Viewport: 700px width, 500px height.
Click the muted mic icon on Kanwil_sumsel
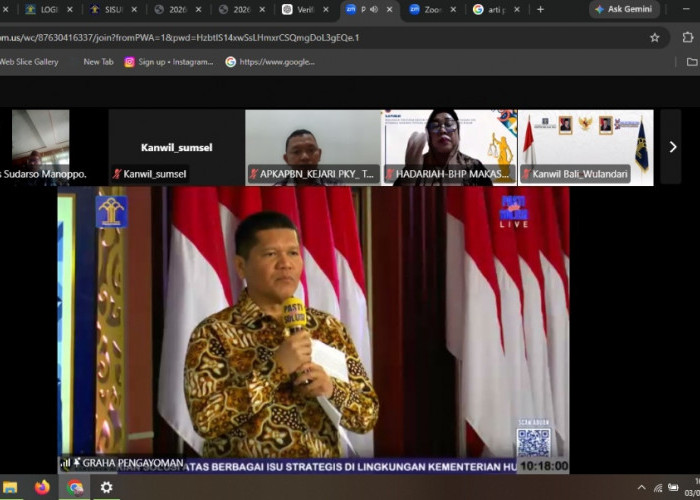(117, 174)
